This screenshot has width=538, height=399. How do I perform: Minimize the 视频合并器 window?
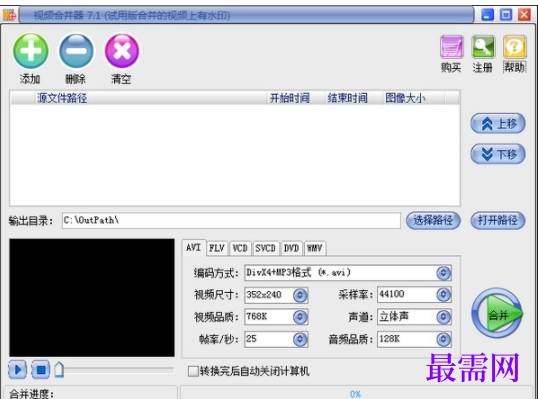[488, 15]
